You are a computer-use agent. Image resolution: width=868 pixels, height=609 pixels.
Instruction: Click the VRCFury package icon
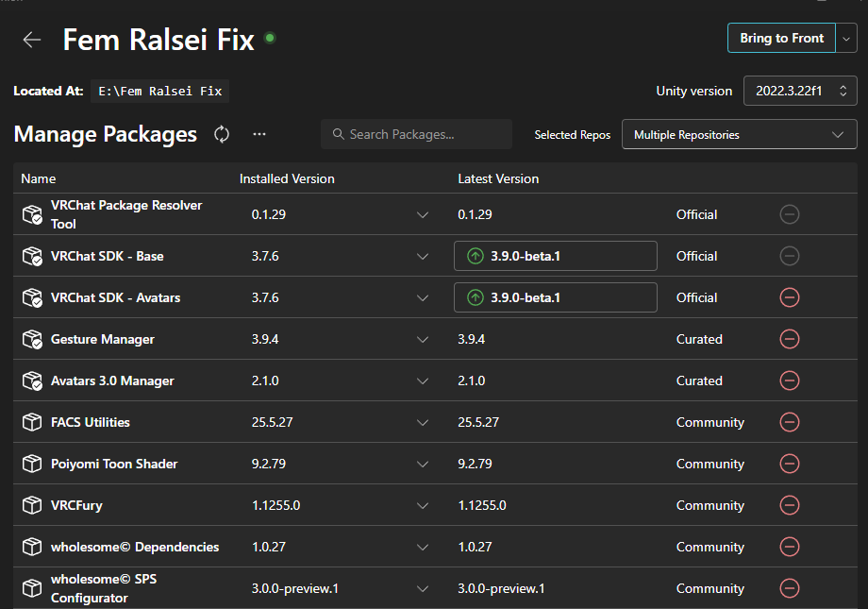(x=32, y=505)
